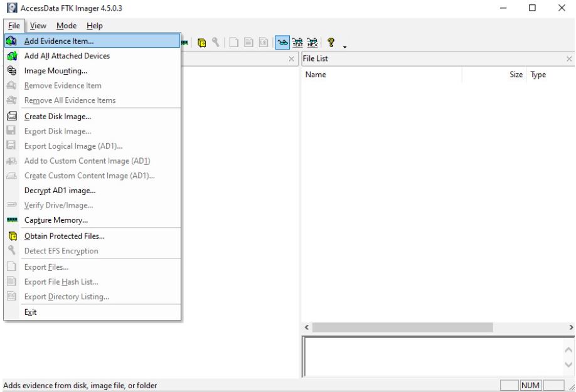This screenshot has height=392, width=576.
Task: Open Image Mounting dialog
Action: point(92,70)
